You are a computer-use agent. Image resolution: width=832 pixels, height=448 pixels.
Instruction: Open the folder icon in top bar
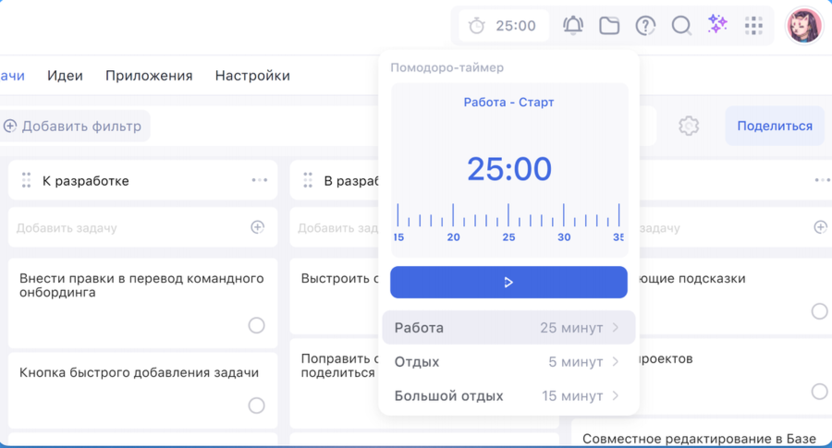pyautogui.click(x=609, y=25)
